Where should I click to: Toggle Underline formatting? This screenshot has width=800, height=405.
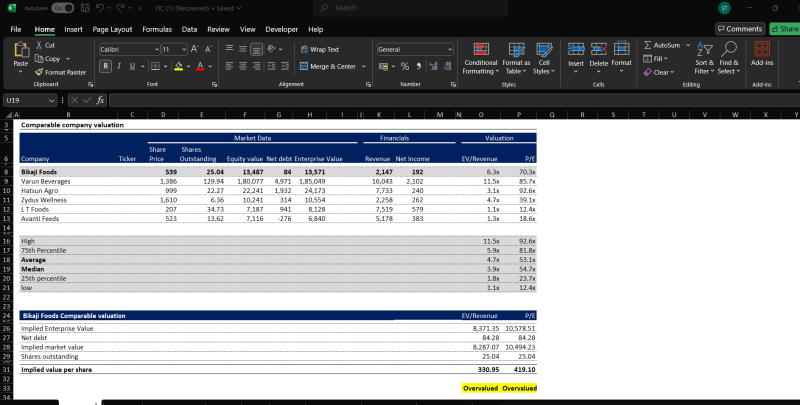tap(132, 66)
